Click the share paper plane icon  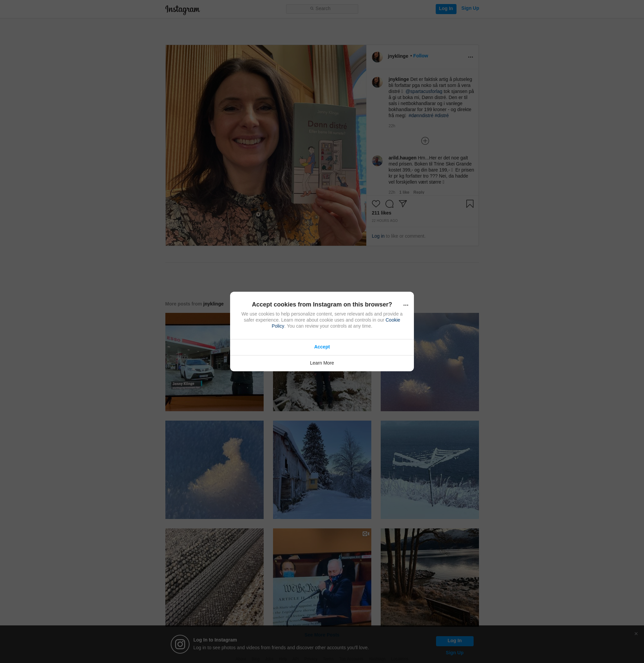pyautogui.click(x=402, y=203)
